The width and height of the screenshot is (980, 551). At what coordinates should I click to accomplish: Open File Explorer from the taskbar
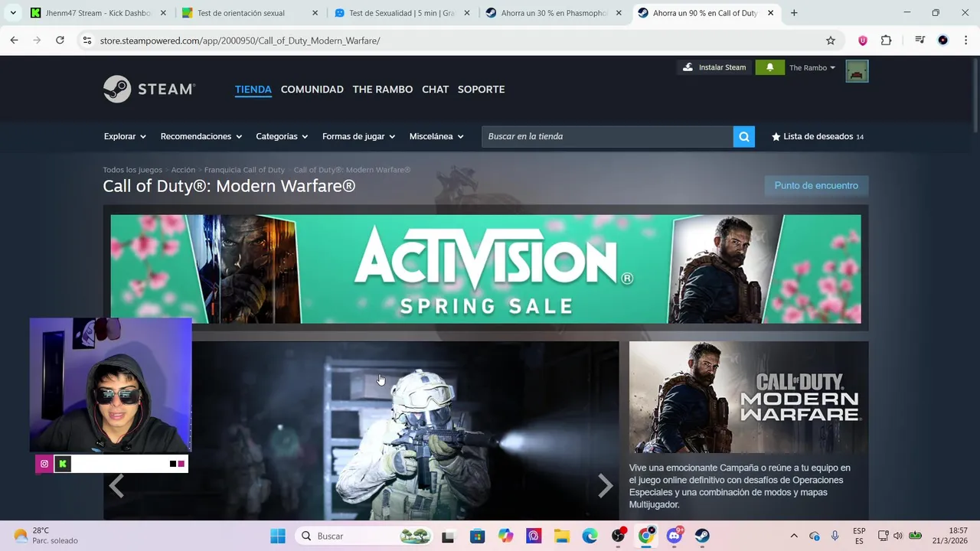561,536
